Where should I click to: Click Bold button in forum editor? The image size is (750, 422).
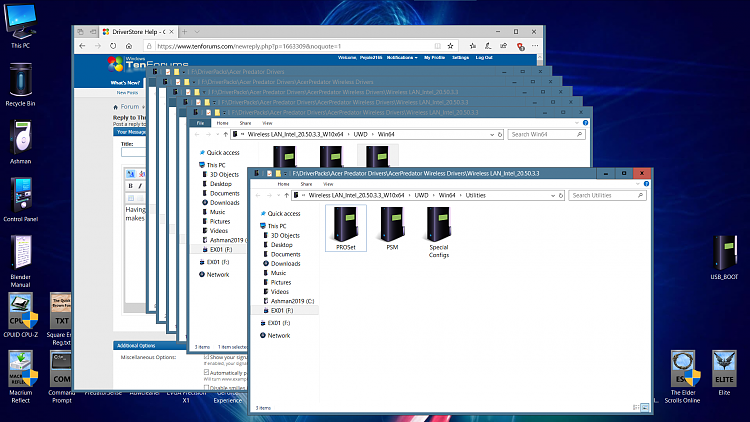[x=131, y=186]
